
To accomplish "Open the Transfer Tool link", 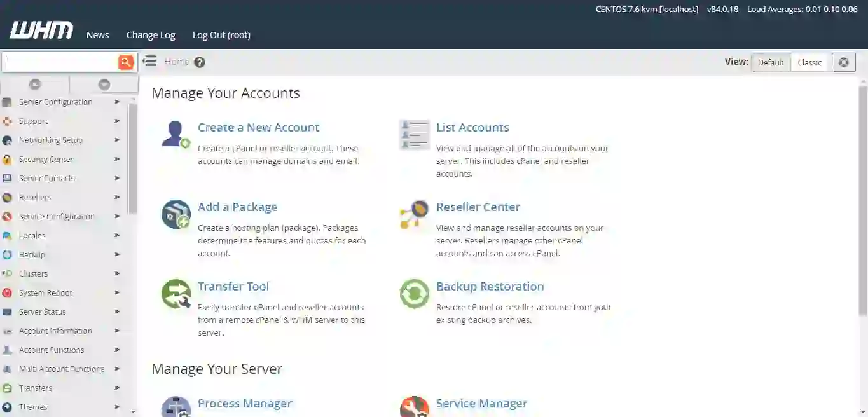I will pos(233,287).
